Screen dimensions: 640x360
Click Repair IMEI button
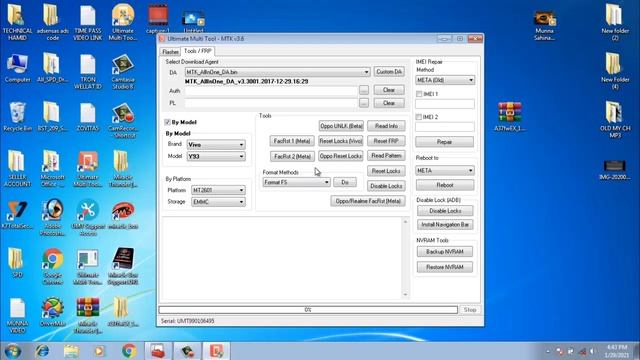coord(444,142)
